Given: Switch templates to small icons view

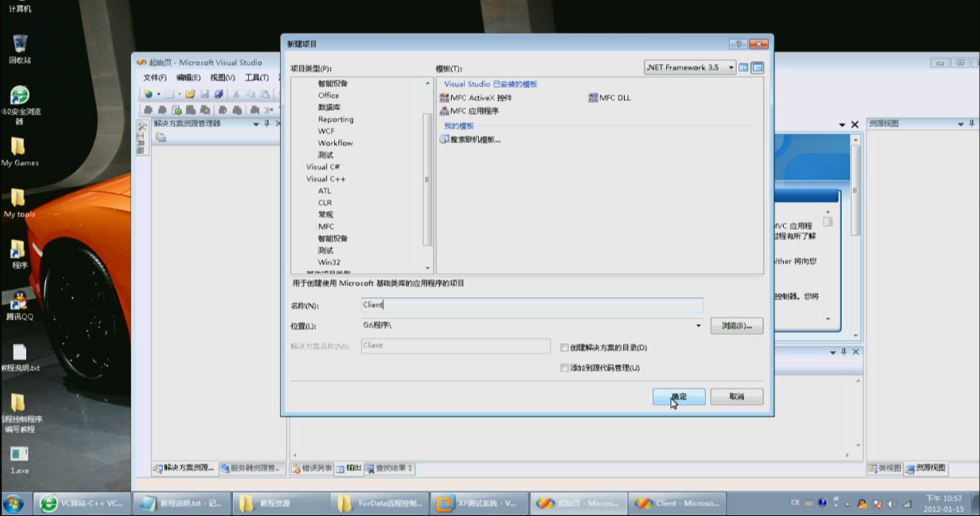Looking at the screenshot, I should pos(757,68).
